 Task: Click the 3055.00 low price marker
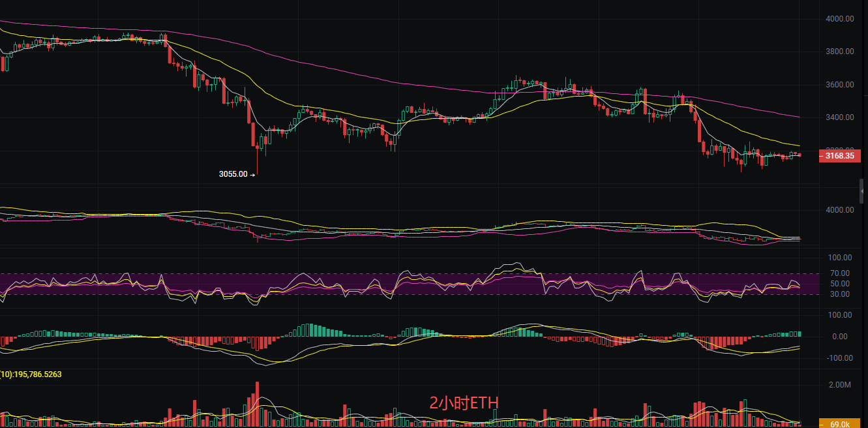tap(234, 174)
